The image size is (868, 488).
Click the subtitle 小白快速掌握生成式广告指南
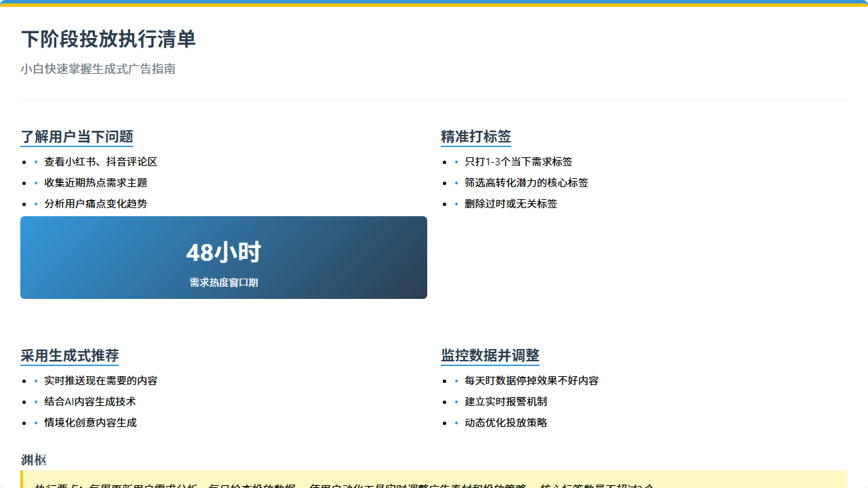coord(98,69)
